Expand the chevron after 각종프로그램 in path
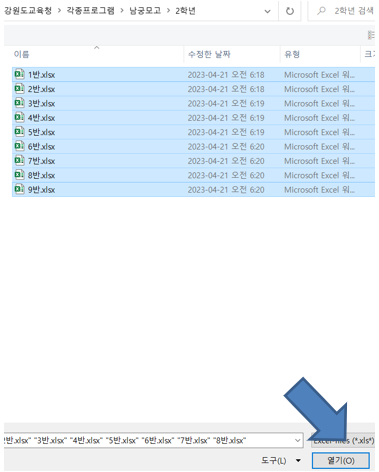The height and width of the screenshot is (472, 379). [122, 11]
